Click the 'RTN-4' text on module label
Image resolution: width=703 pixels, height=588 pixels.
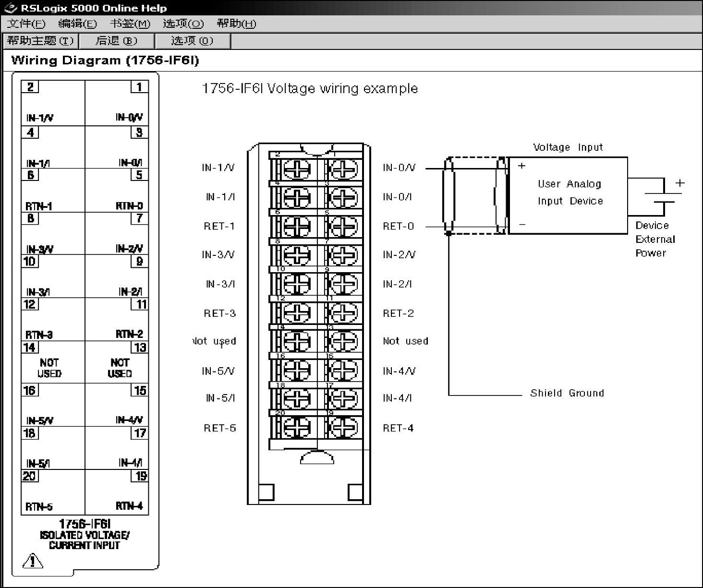[129, 506]
